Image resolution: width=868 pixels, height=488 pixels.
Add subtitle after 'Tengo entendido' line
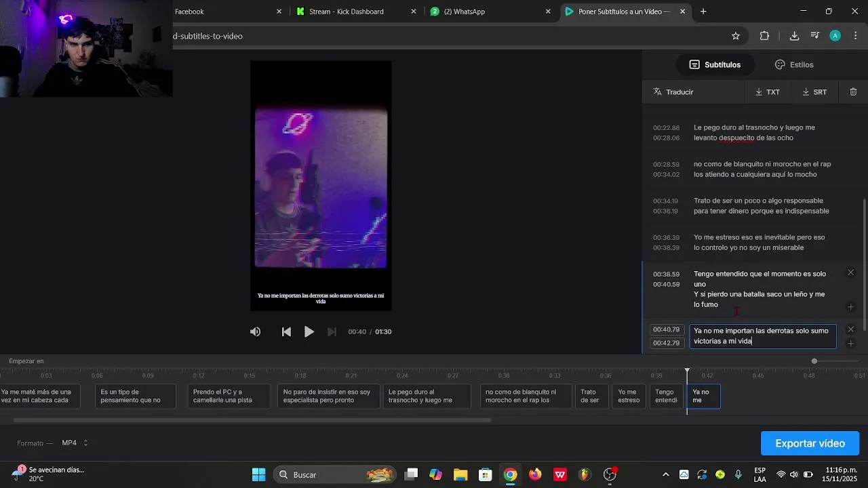(x=851, y=307)
